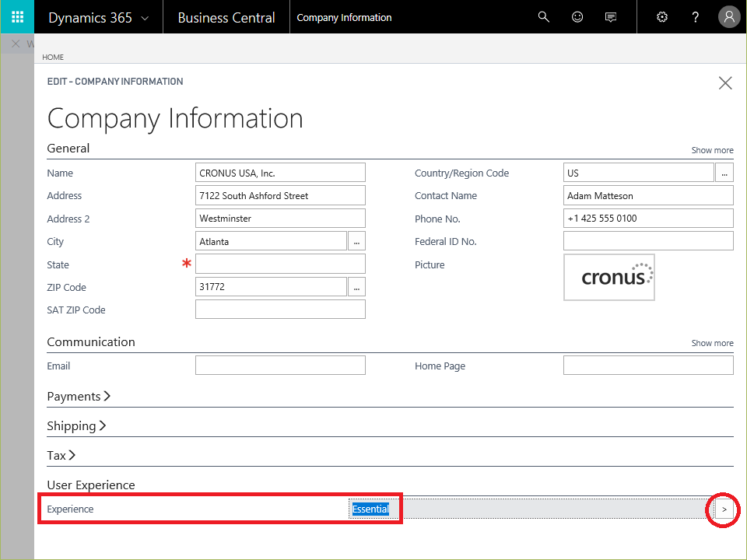Open the chat messages icon
This screenshot has width=747, height=560.
tap(610, 18)
